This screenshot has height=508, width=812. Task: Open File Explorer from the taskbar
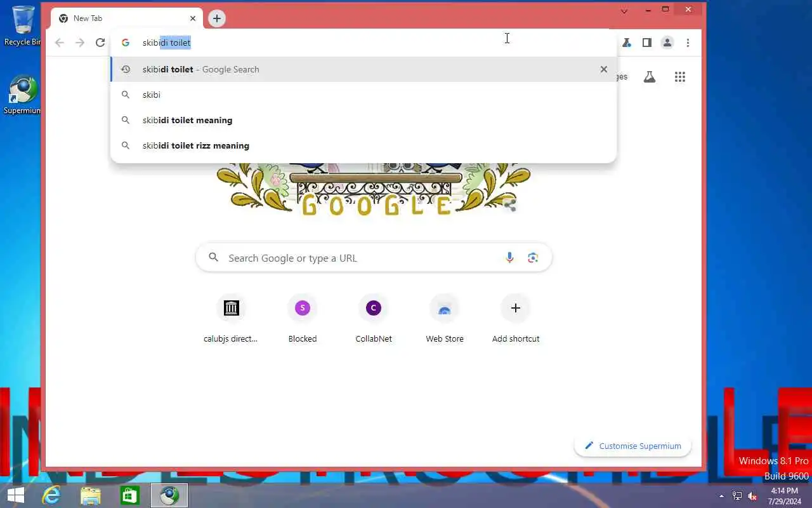91,495
